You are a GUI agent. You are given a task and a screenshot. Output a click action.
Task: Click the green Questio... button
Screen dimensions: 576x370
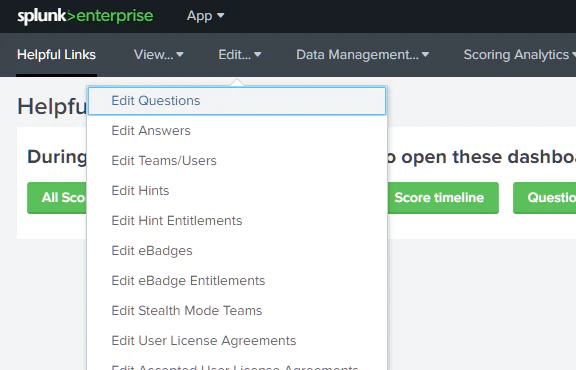(x=544, y=198)
